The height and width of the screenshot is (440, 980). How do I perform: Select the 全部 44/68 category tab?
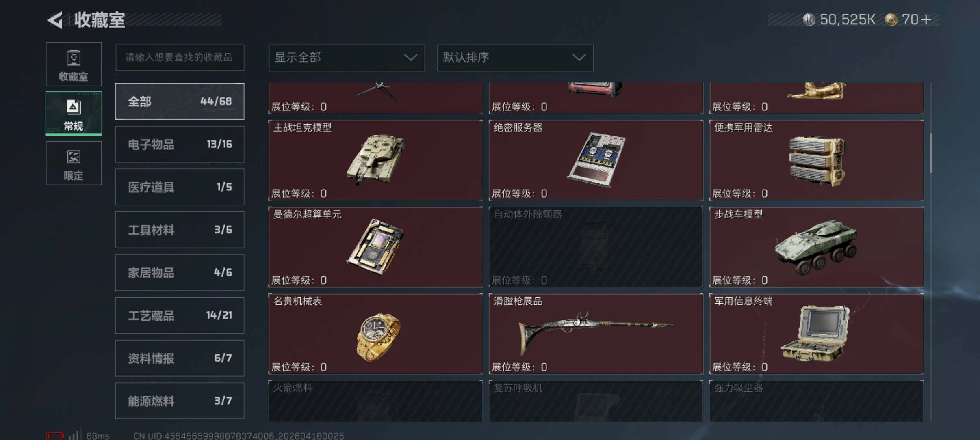coord(180,101)
